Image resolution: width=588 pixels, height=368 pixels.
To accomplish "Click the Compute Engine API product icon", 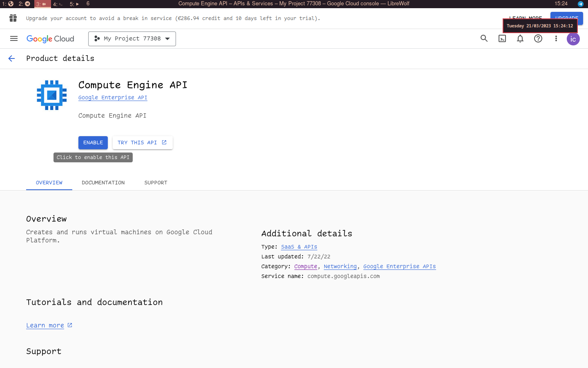I will pos(51,95).
